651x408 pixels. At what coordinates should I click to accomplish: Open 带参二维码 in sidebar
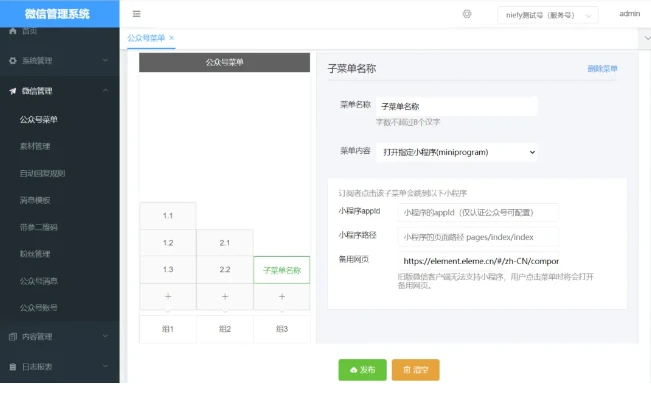coord(39,227)
